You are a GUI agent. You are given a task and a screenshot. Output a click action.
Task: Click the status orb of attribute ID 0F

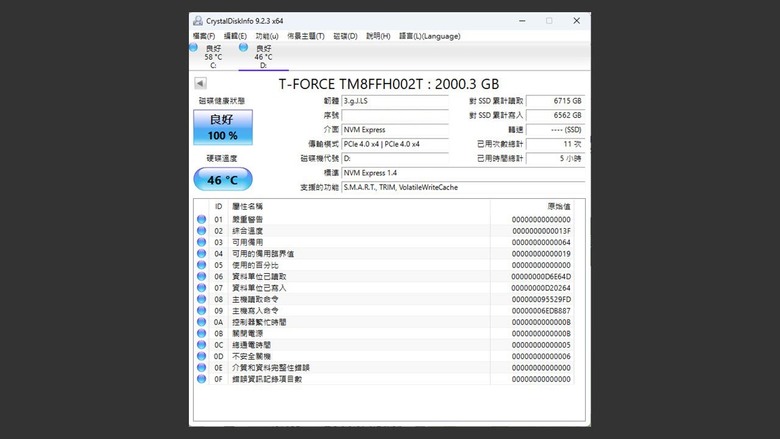201,379
